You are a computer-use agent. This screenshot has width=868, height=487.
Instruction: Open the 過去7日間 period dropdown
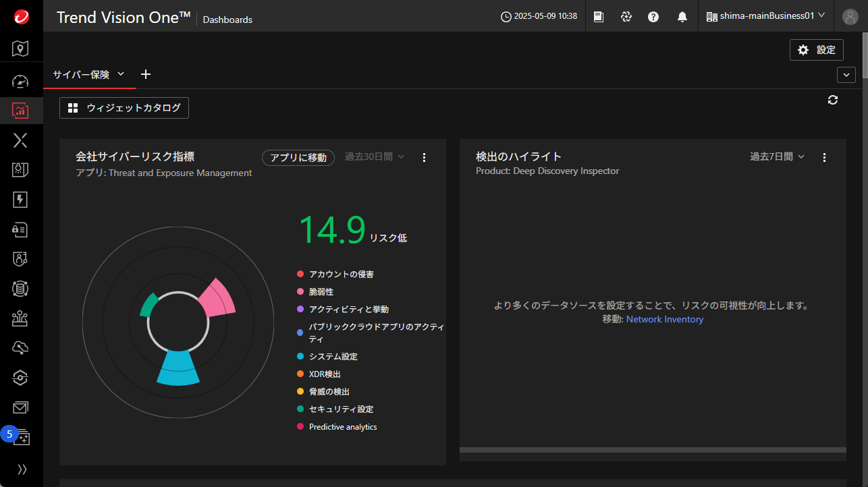click(x=778, y=156)
